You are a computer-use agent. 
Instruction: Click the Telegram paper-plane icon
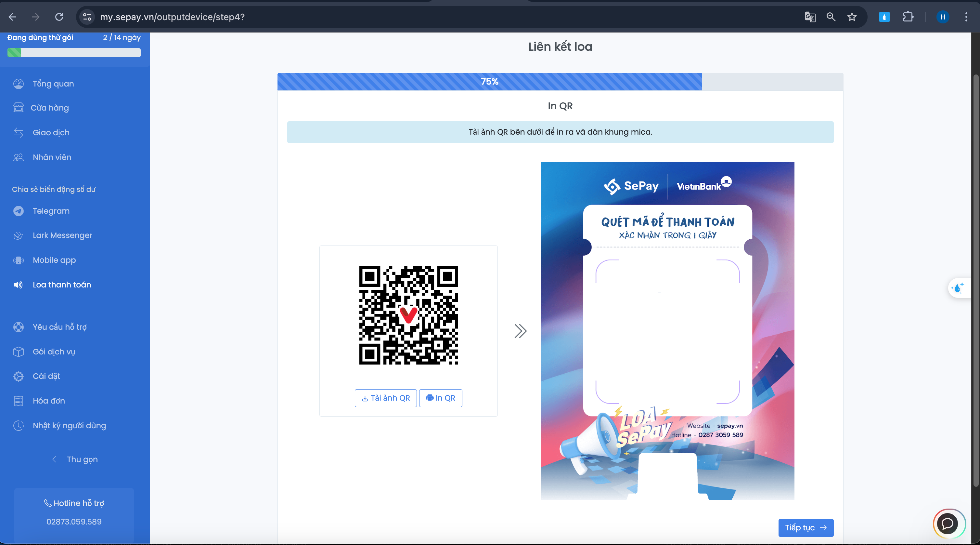click(18, 211)
